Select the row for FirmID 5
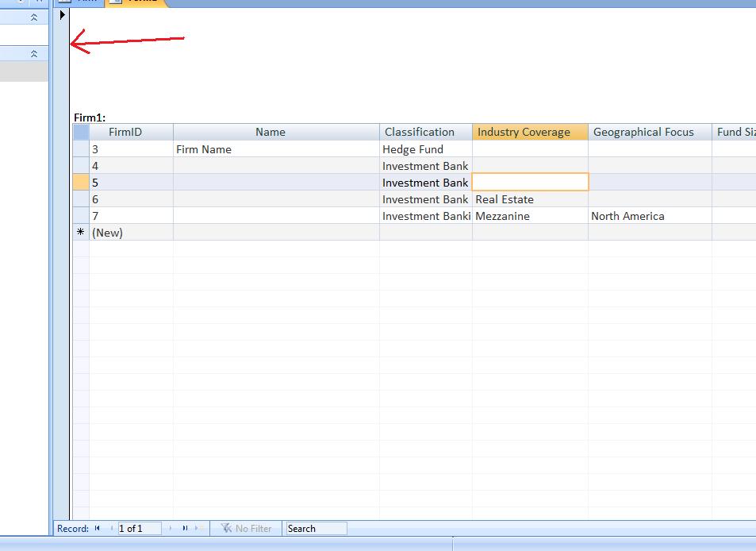Screen dimensions: 756x551 (x=81, y=183)
